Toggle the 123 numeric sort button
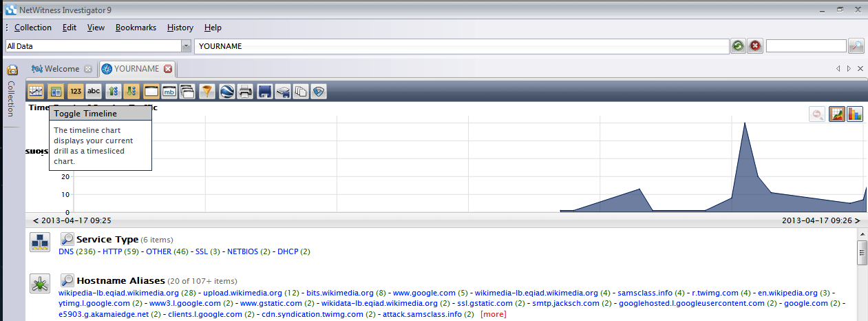 pos(76,91)
